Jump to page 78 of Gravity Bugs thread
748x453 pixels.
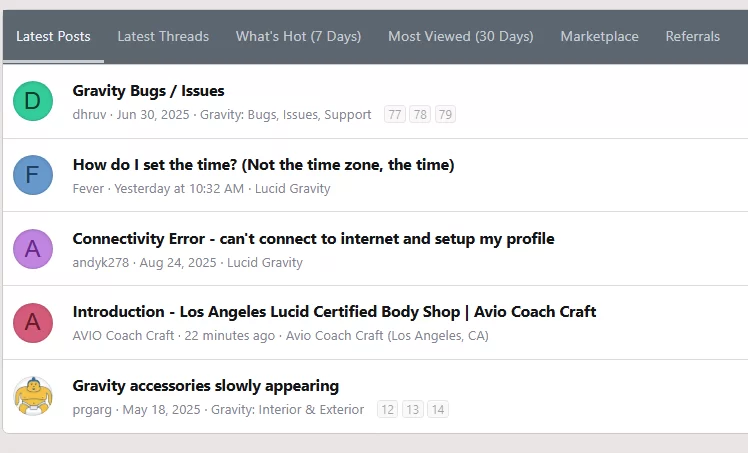point(420,114)
